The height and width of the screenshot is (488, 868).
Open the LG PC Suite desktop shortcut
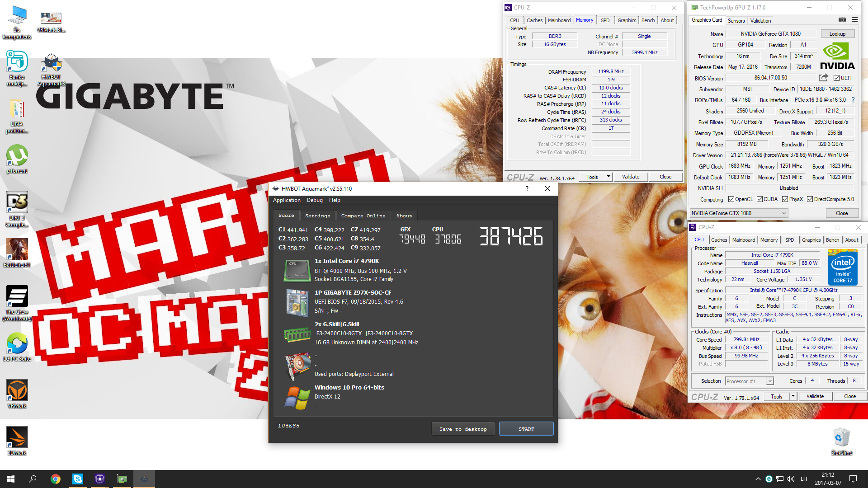[17, 347]
